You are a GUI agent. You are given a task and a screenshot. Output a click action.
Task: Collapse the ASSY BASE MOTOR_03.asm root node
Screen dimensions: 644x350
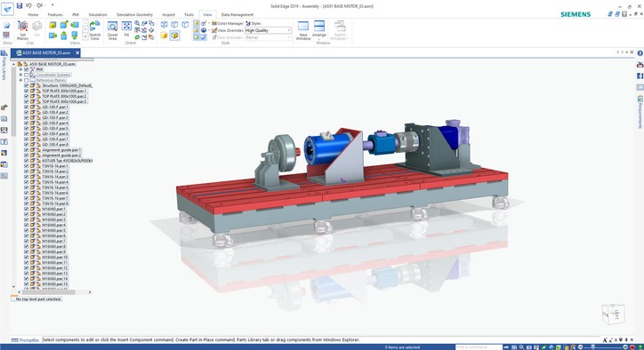click(x=13, y=64)
